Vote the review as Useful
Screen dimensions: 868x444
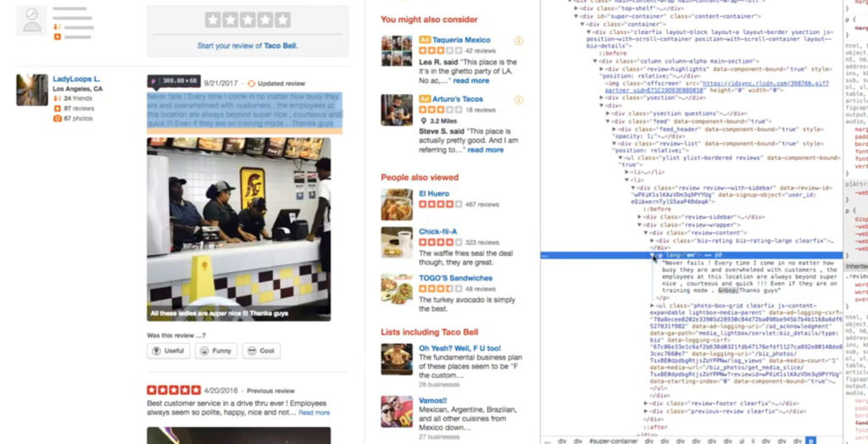click(169, 351)
